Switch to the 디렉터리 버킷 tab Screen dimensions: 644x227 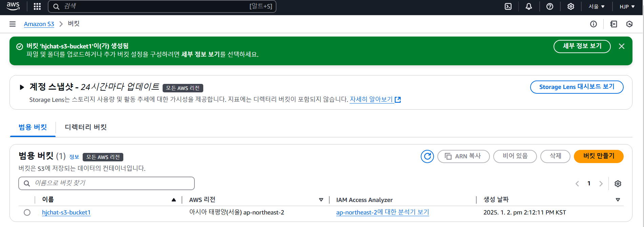86,127
